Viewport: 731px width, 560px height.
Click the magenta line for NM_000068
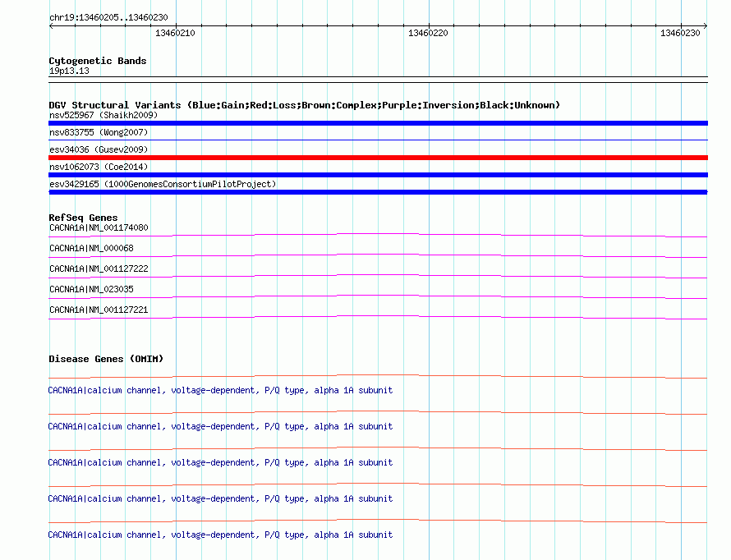(378, 255)
